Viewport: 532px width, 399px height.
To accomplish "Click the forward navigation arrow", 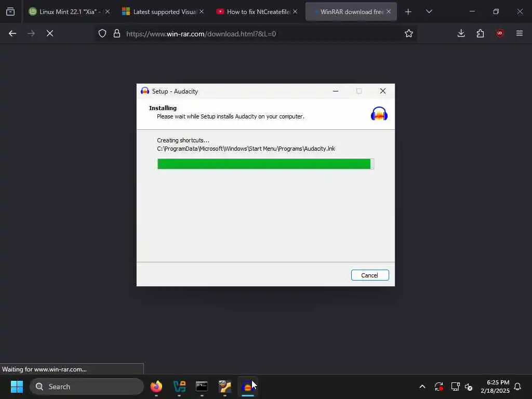I will 31,34.
